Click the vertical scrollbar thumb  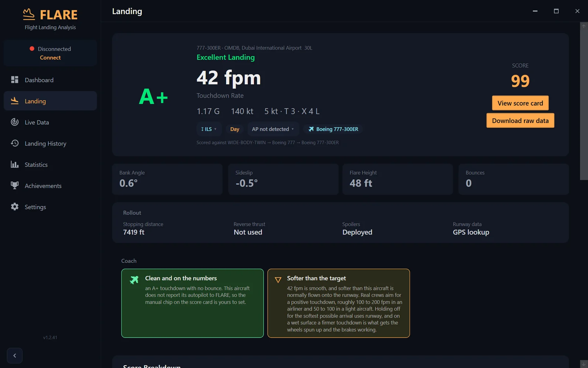(584, 105)
